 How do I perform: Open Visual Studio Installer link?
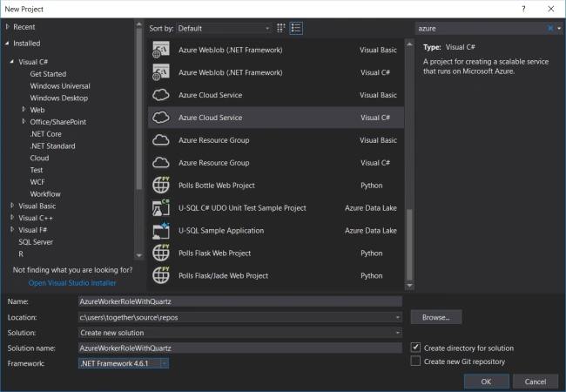72,283
